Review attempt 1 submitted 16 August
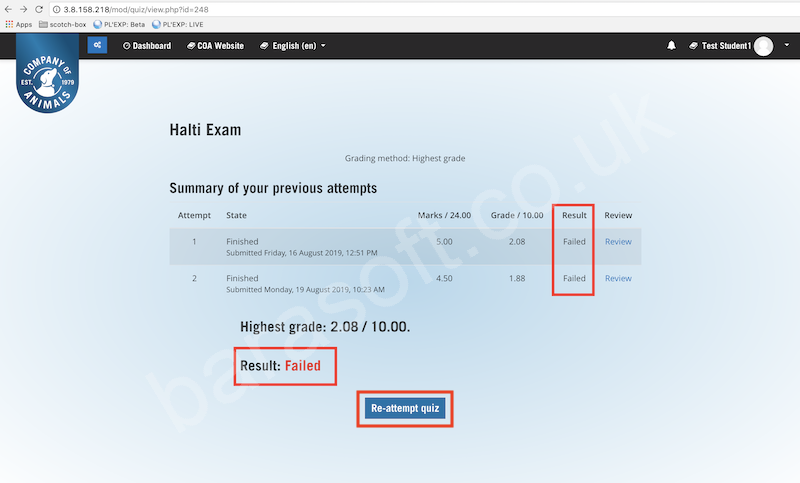 click(618, 242)
